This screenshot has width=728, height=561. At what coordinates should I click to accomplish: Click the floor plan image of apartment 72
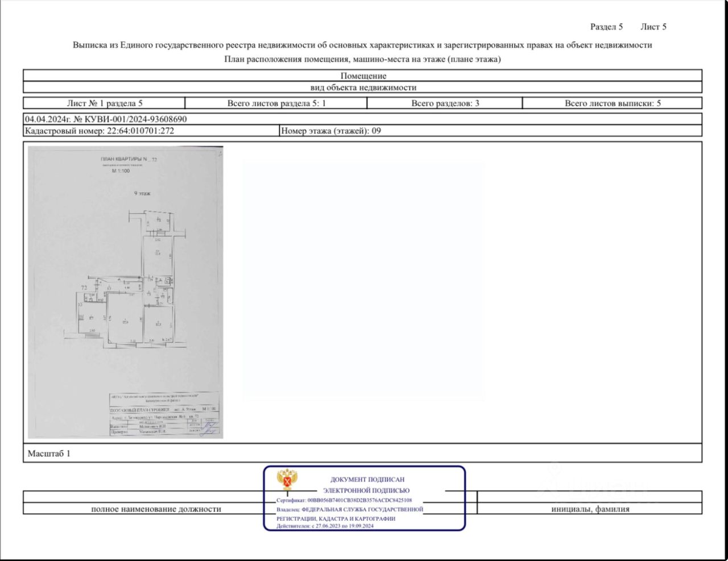[x=126, y=292]
